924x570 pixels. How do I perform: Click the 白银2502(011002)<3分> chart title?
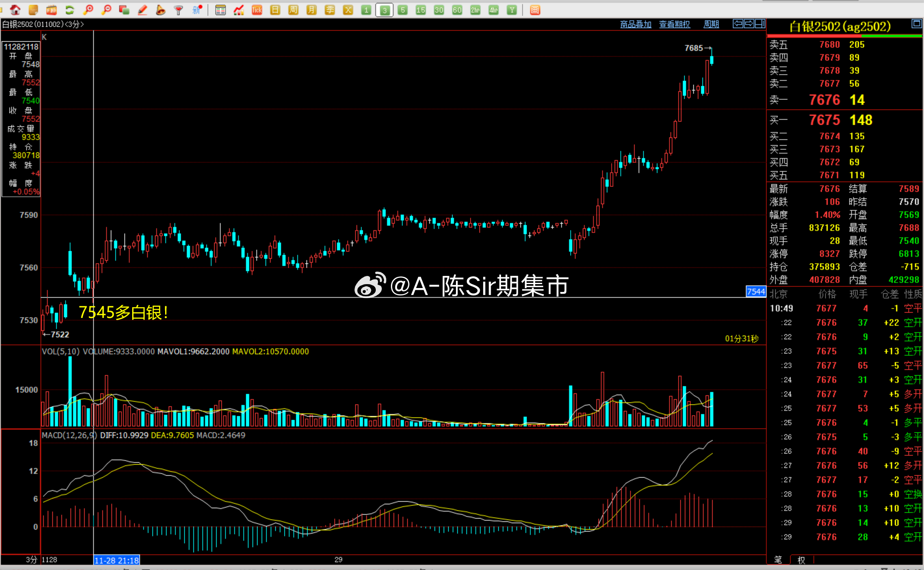(43, 24)
